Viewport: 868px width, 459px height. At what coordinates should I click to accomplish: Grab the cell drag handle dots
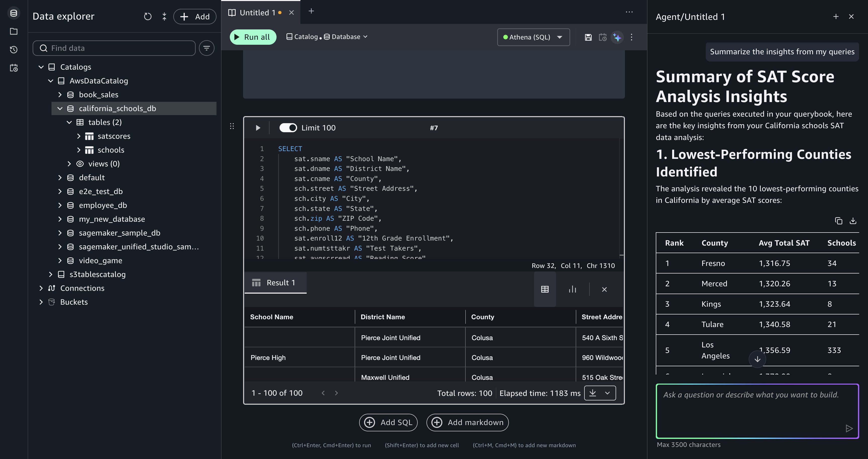point(232,126)
